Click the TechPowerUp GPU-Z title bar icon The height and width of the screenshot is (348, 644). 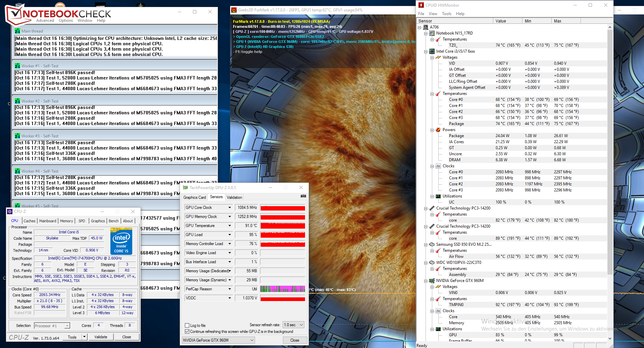tap(185, 188)
